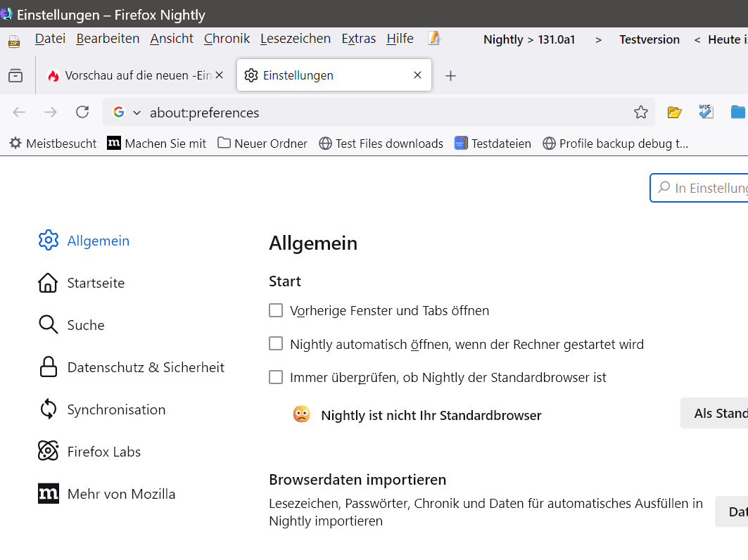Click the Startseite house icon

click(x=48, y=283)
